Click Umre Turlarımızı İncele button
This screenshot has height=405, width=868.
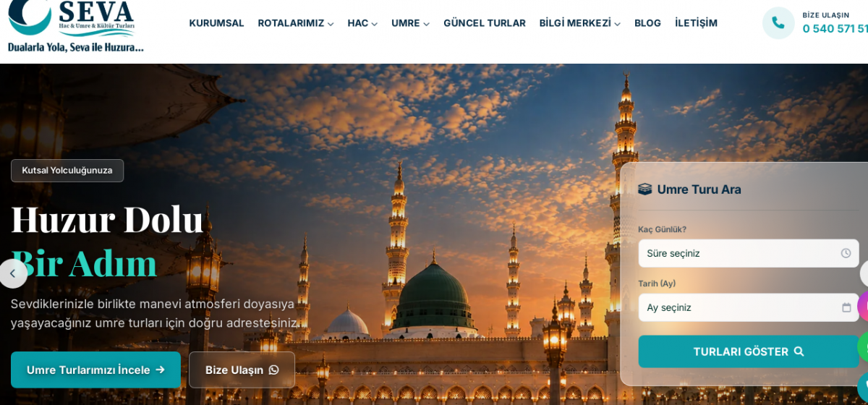95,370
